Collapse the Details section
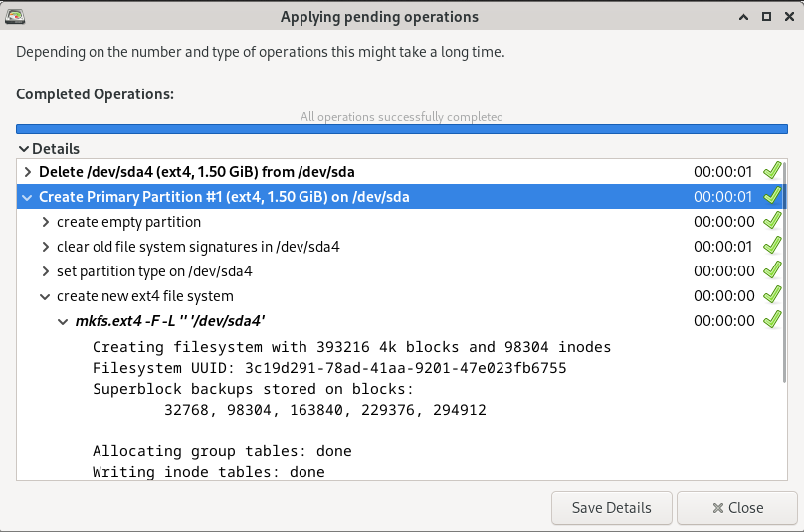This screenshot has height=532, width=804. (x=24, y=149)
